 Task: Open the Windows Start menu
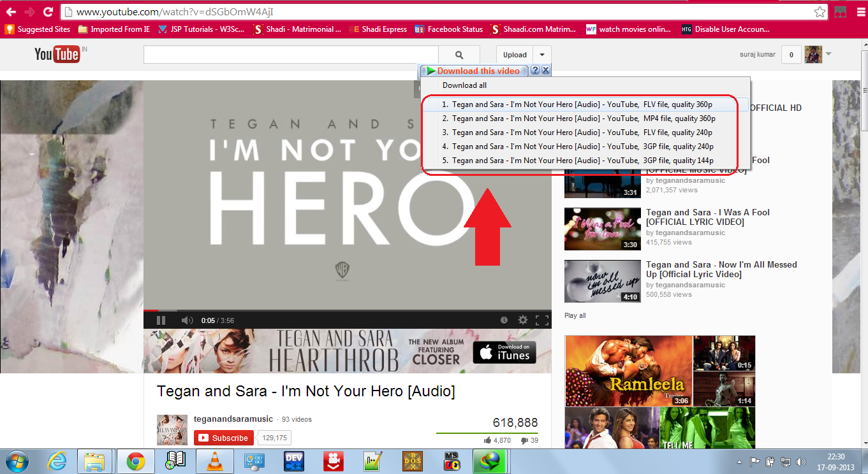[x=17, y=461]
